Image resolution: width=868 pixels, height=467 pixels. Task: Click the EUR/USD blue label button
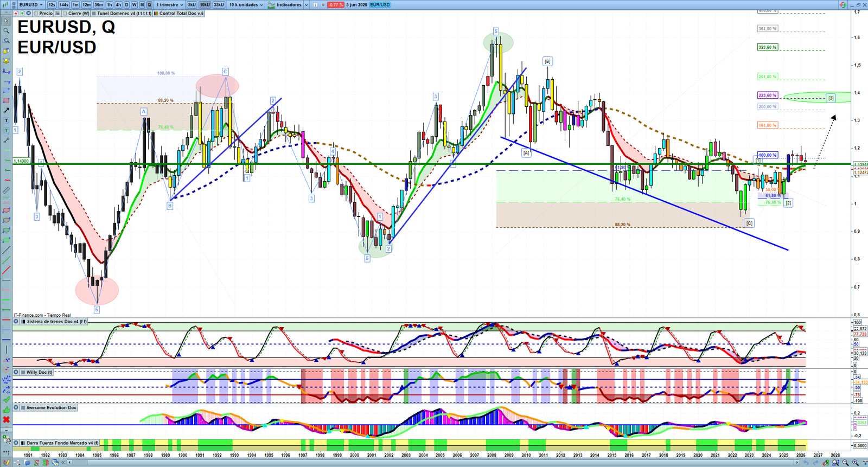pos(380,4)
